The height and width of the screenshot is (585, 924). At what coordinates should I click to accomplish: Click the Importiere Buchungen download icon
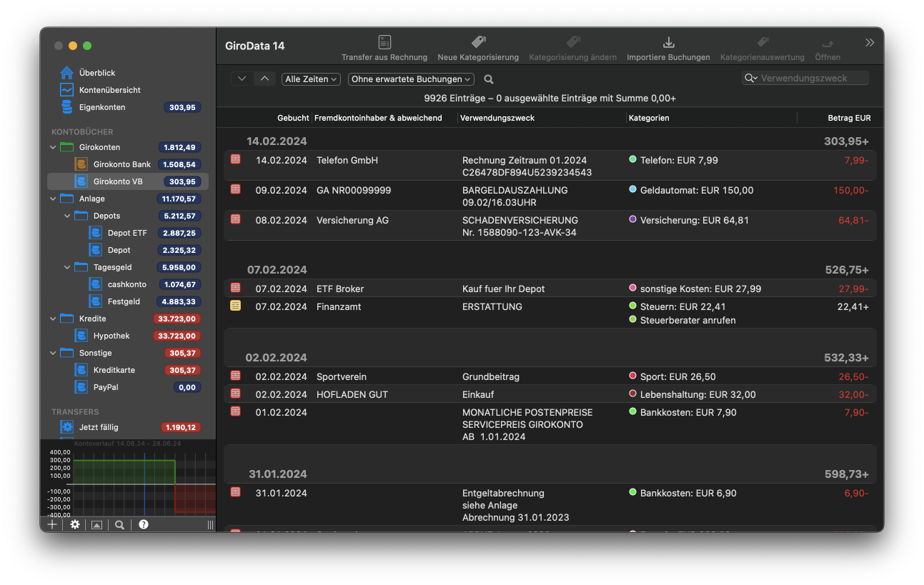(668, 42)
